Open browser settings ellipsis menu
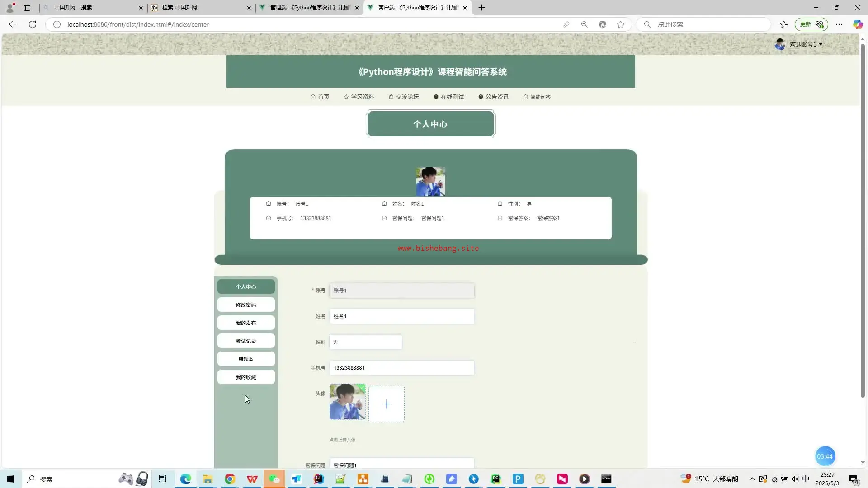The width and height of the screenshot is (868, 488). tap(839, 24)
